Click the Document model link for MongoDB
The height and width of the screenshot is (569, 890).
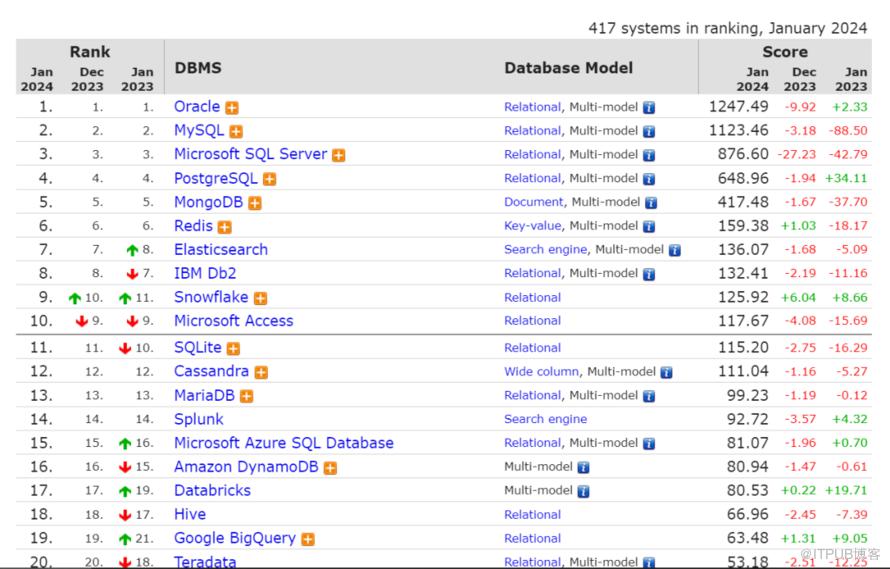[533, 202]
